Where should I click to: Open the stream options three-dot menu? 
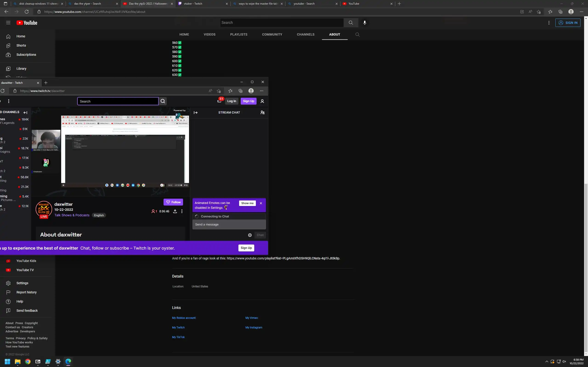pos(182,211)
